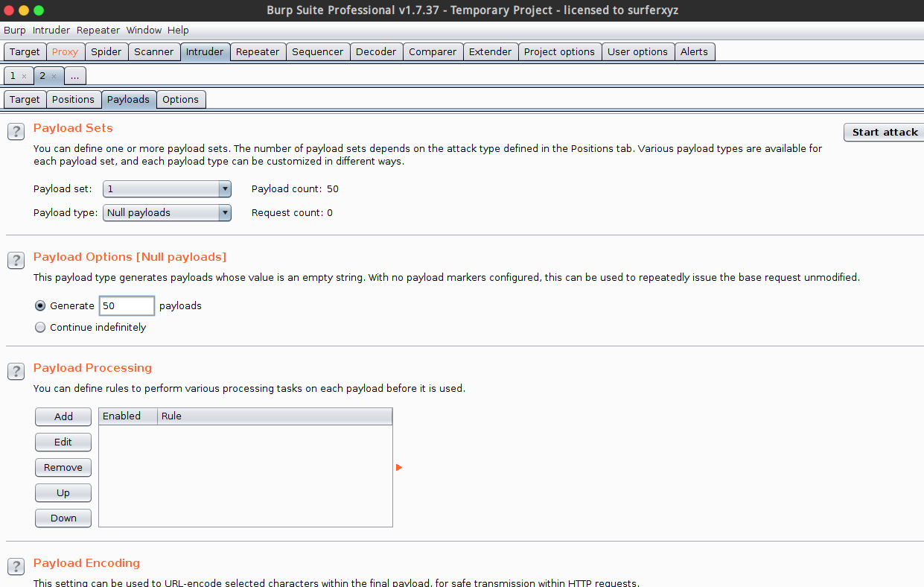Click the Enabled column header

click(x=129, y=416)
